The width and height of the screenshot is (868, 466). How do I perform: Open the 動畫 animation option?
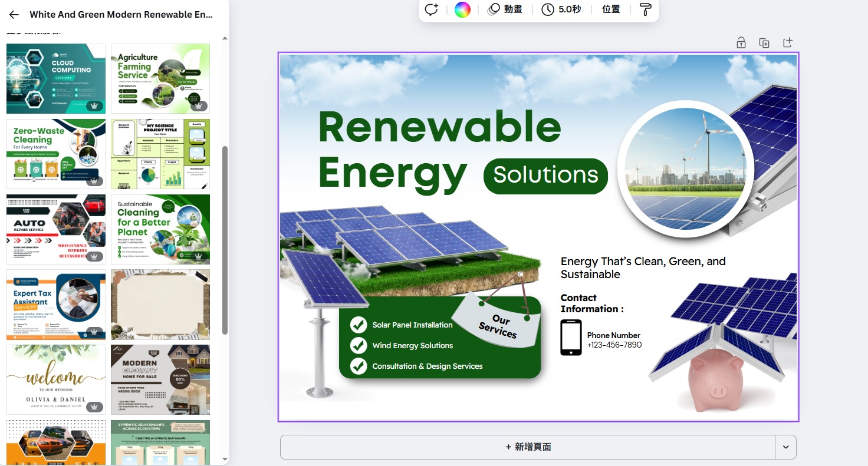[505, 9]
